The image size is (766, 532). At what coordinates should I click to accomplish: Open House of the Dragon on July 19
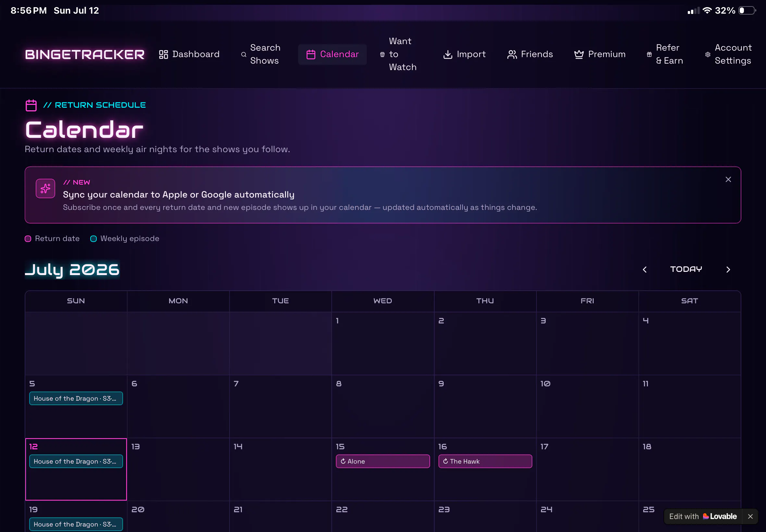point(76,524)
